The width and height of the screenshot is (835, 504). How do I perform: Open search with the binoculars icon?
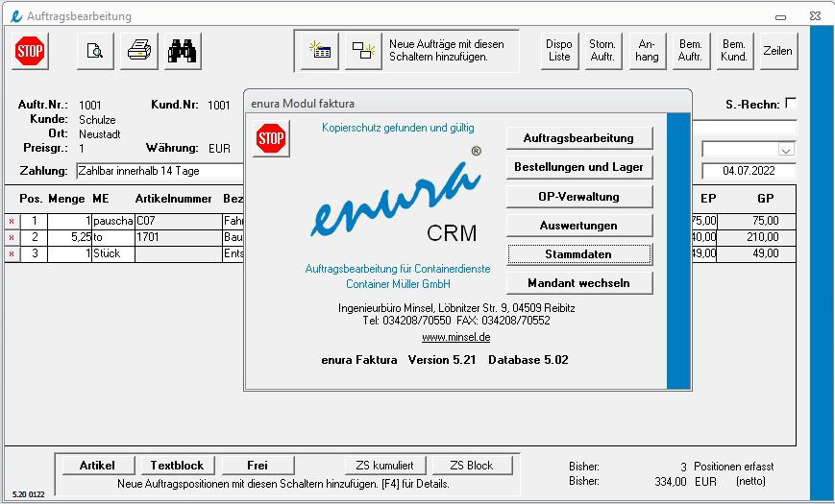coord(183,51)
